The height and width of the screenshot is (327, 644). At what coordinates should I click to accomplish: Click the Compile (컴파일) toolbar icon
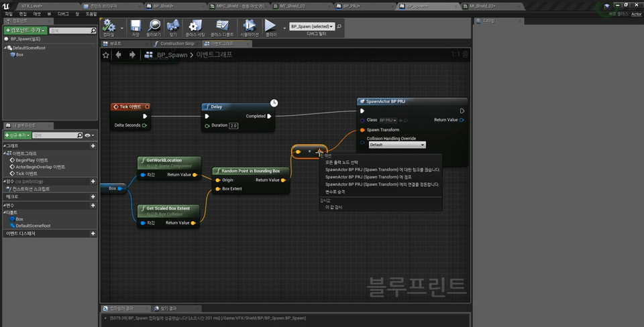click(109, 27)
